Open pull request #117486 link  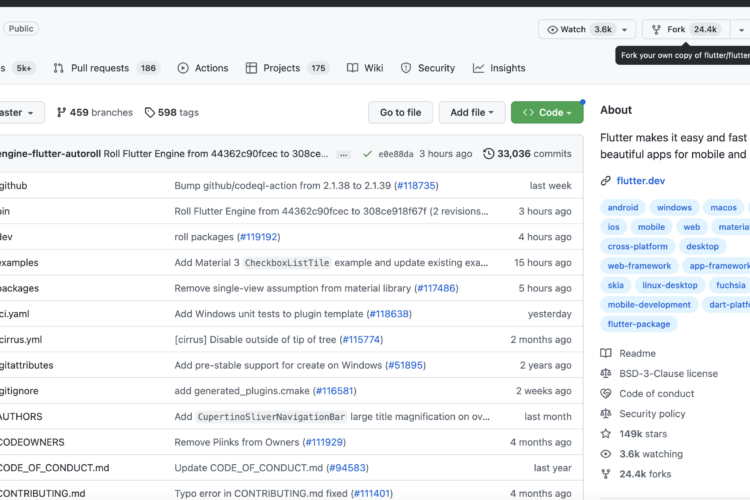coord(436,288)
